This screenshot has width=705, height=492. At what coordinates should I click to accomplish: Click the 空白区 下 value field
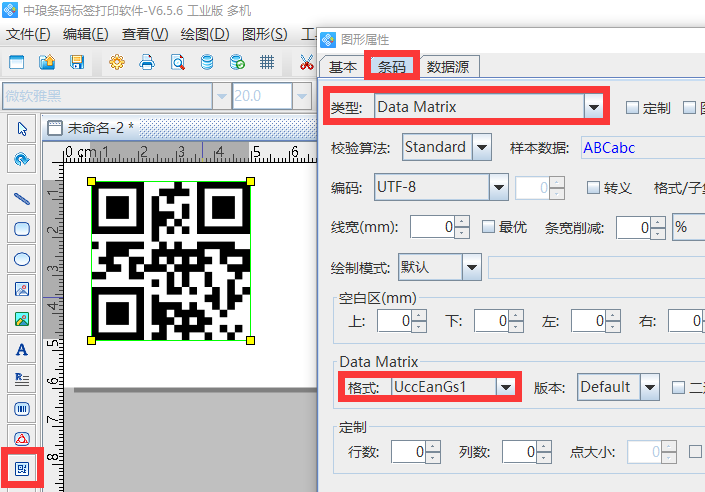click(x=492, y=321)
